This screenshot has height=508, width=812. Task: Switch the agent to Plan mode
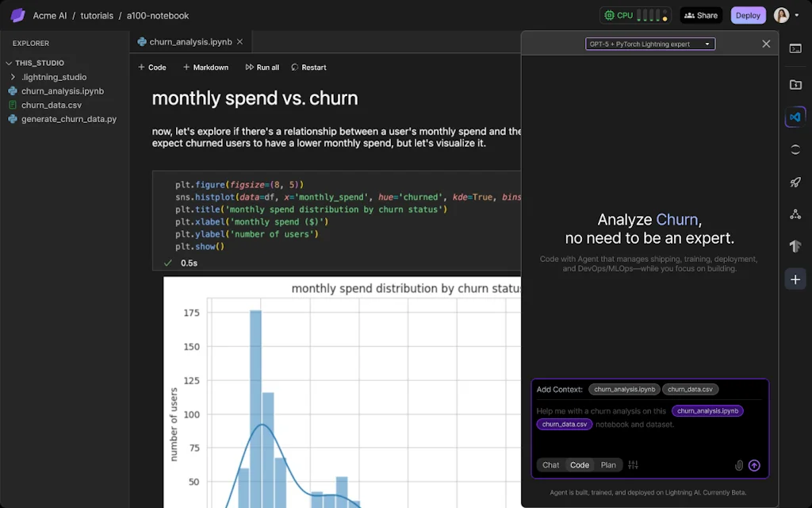(608, 465)
